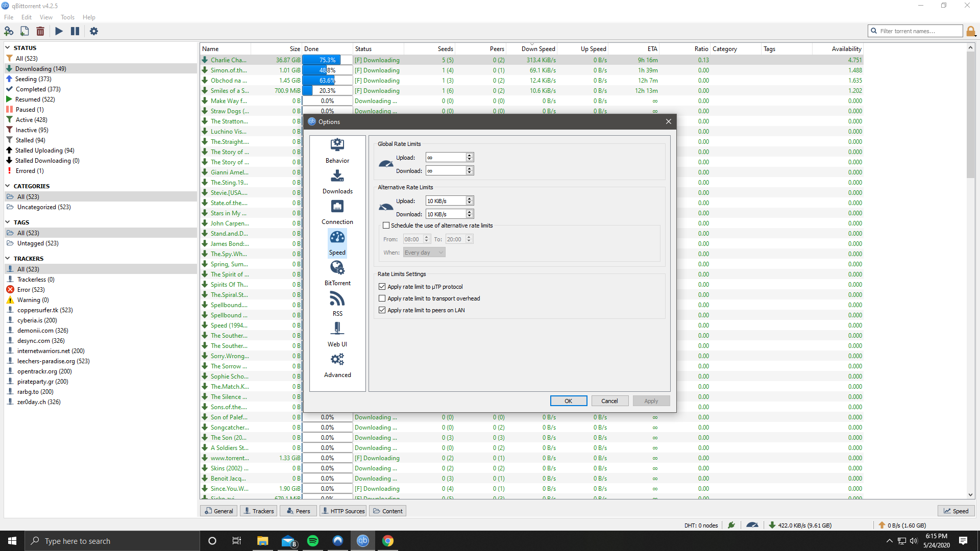Open the Behavior options section
980x551 pixels.
click(x=337, y=151)
